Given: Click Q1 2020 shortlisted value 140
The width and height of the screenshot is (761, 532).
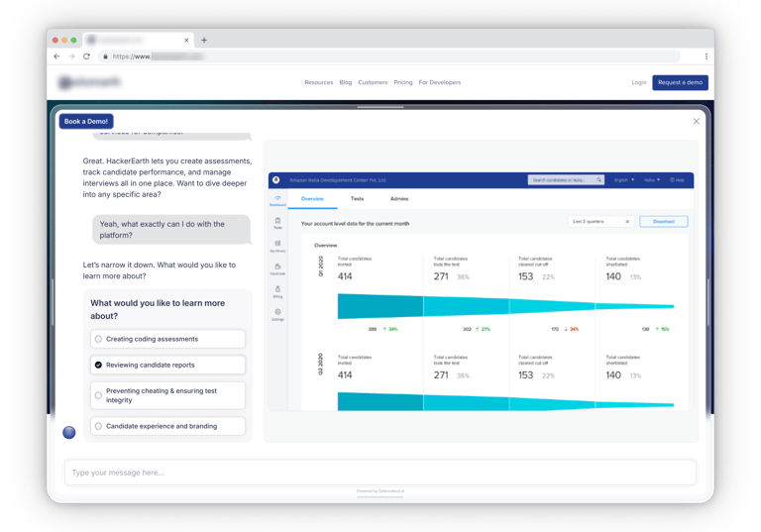Looking at the screenshot, I should (x=613, y=276).
